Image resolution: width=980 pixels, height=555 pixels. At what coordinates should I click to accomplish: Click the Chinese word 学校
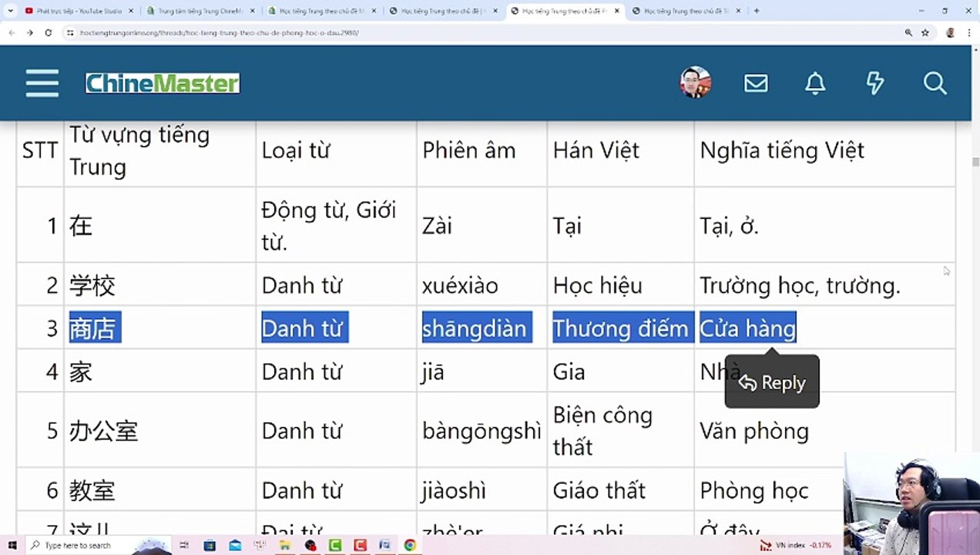click(92, 285)
